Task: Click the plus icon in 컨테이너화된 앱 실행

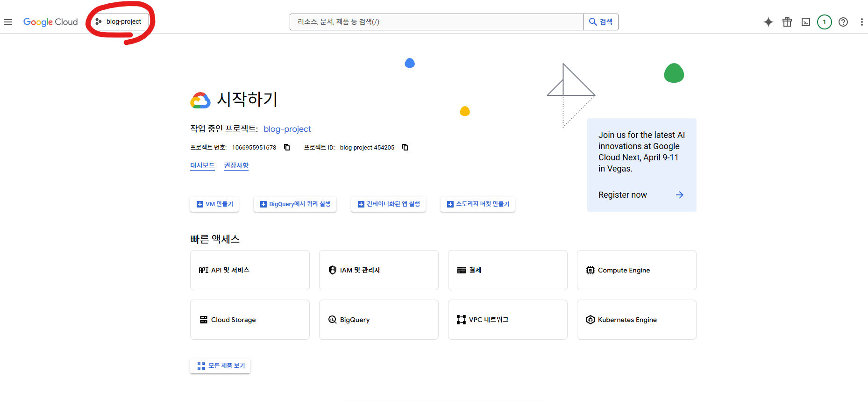Action: click(x=361, y=204)
